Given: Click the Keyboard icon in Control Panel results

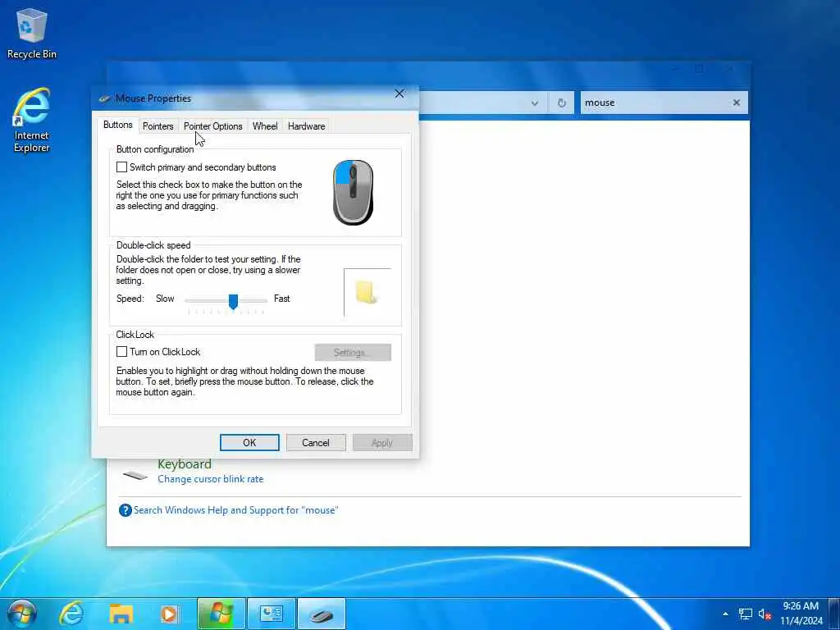Looking at the screenshot, I should coord(135,475).
